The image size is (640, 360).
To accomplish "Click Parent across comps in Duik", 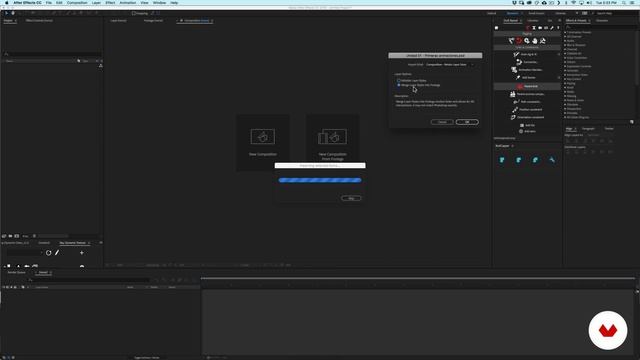I will tap(527, 94).
